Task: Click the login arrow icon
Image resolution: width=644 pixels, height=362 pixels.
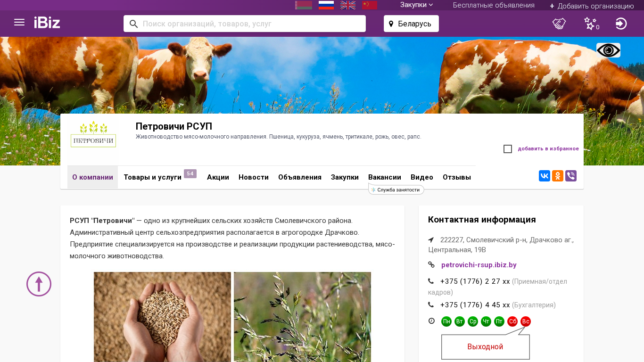Action: click(621, 24)
